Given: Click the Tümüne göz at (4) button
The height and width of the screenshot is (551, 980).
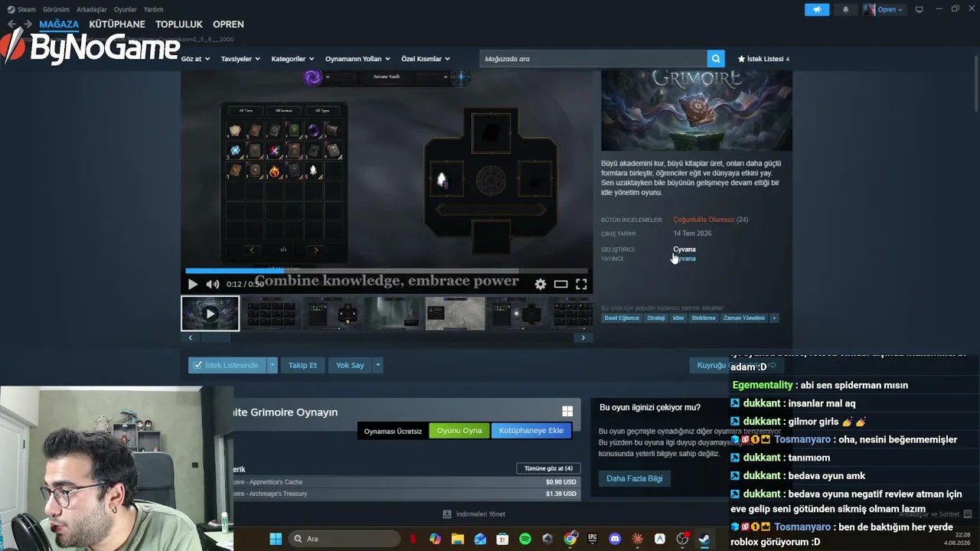Looking at the screenshot, I should pyautogui.click(x=548, y=468).
